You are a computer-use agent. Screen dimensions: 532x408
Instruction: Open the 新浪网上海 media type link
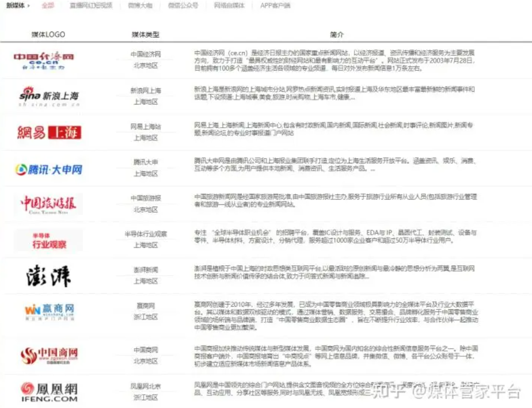[146, 90]
